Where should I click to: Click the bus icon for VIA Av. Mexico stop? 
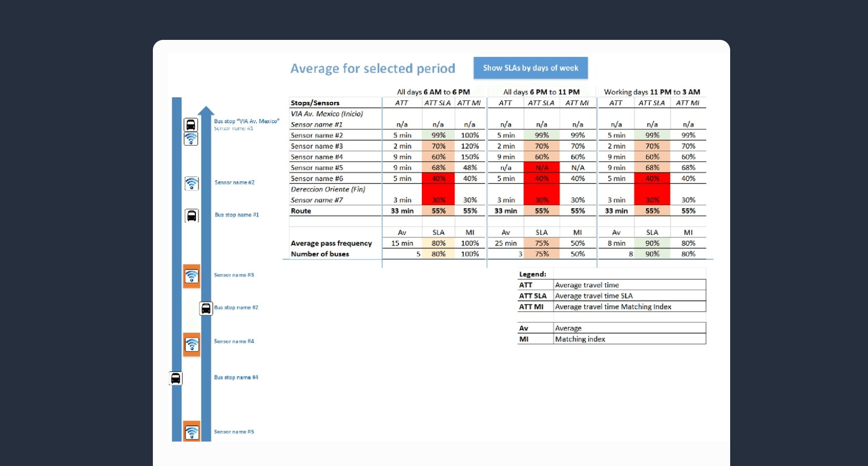coord(191,125)
